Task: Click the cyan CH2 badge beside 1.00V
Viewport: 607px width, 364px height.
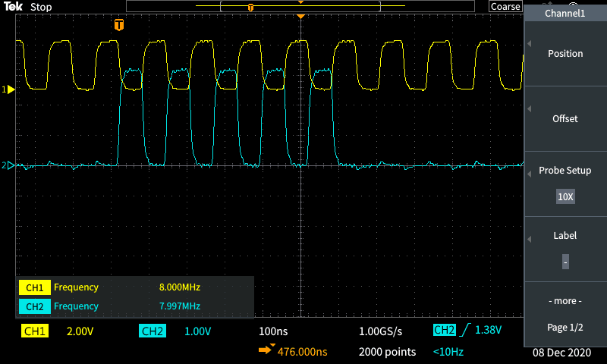Action: (153, 331)
